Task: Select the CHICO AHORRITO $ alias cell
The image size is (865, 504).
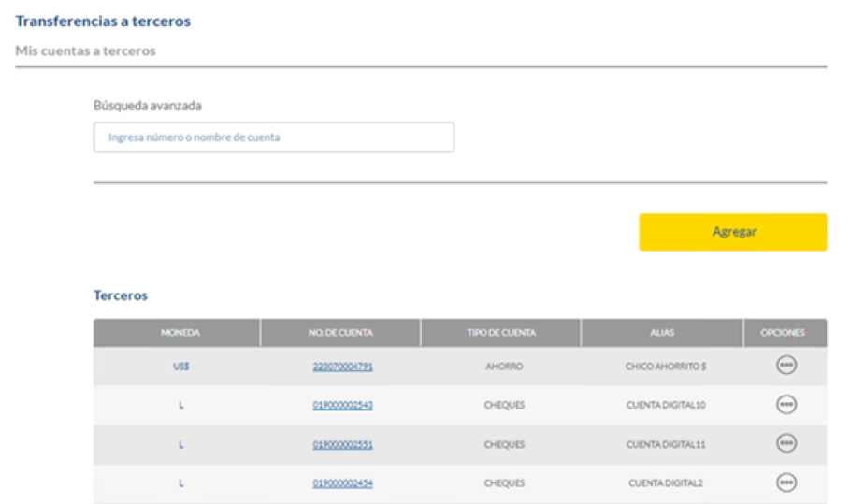Action: click(x=665, y=367)
